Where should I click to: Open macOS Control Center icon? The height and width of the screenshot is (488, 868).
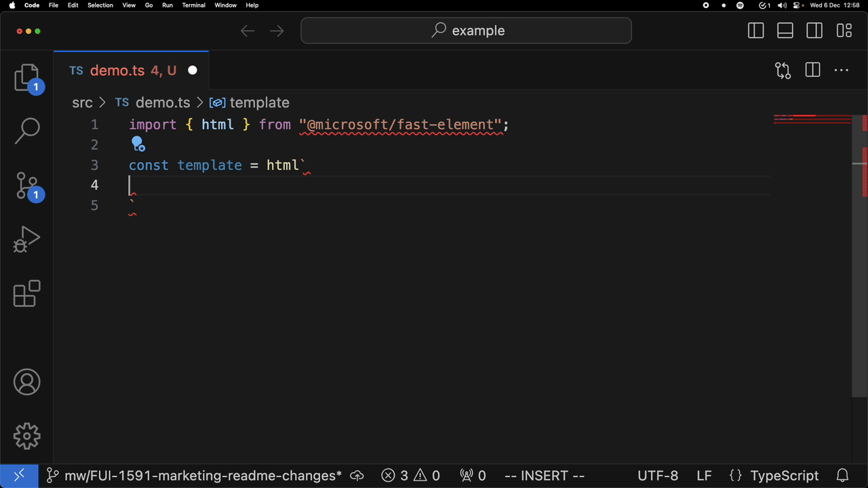click(x=798, y=5)
